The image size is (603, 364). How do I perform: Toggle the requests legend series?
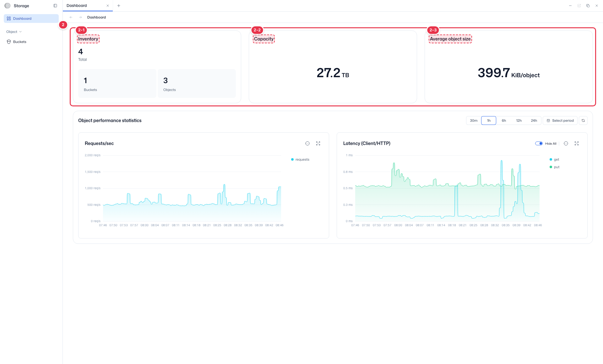[300, 159]
